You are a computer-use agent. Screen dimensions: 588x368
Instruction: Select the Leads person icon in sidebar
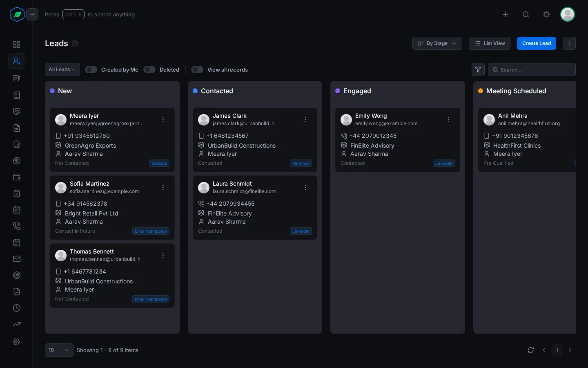17,61
